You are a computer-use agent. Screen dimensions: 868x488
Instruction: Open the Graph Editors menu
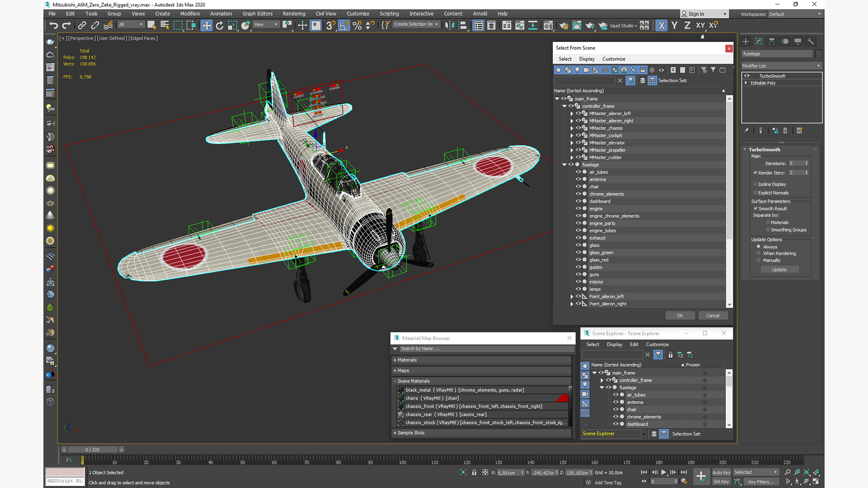click(257, 14)
